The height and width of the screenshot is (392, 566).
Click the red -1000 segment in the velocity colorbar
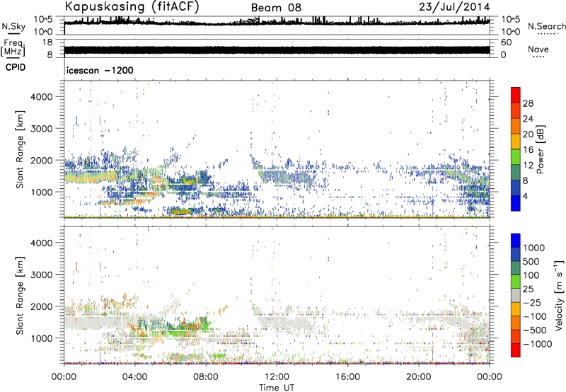[516, 350]
